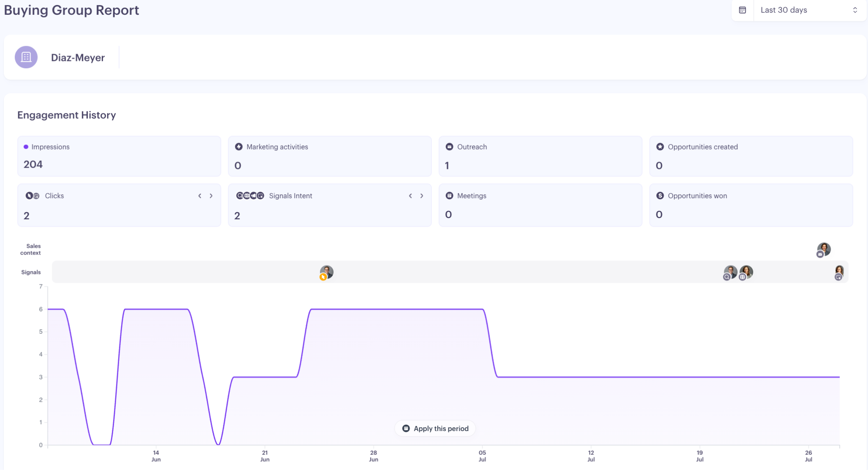Click the Signals Intent icon cluster
This screenshot has height=470, width=868.
[x=250, y=196]
